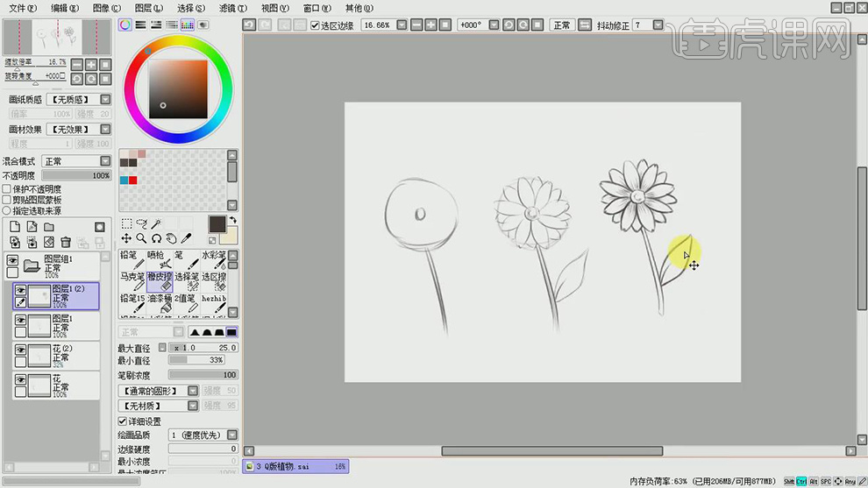Open the 文件 menu

click(x=22, y=8)
